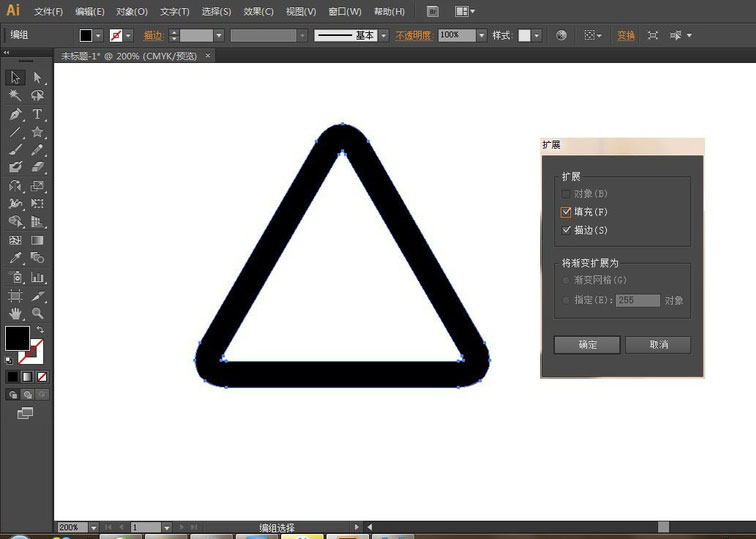Select the Pen tool in toolbox
This screenshot has width=756, height=539.
[15, 114]
